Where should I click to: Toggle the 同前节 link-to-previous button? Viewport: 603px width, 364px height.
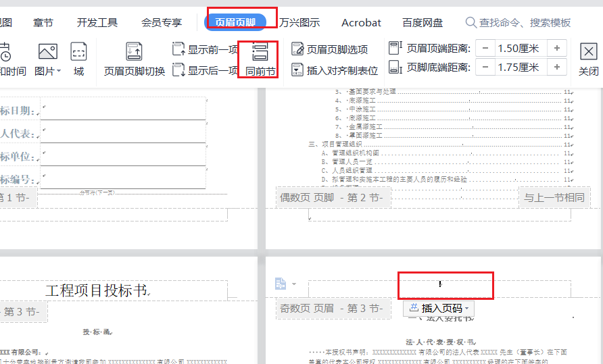point(260,59)
